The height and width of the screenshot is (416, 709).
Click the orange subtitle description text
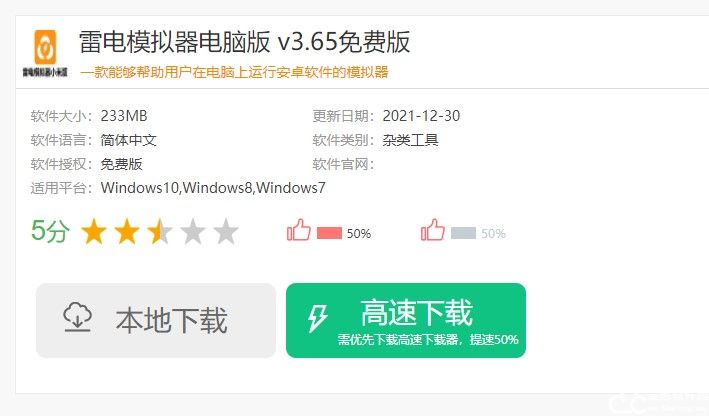234,72
